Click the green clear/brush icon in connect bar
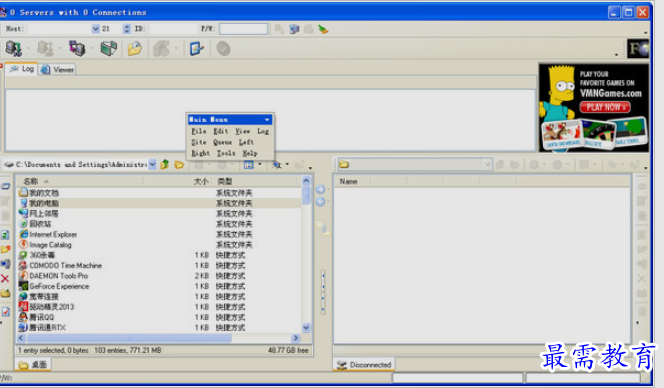This screenshot has width=664, height=388. 323,29
